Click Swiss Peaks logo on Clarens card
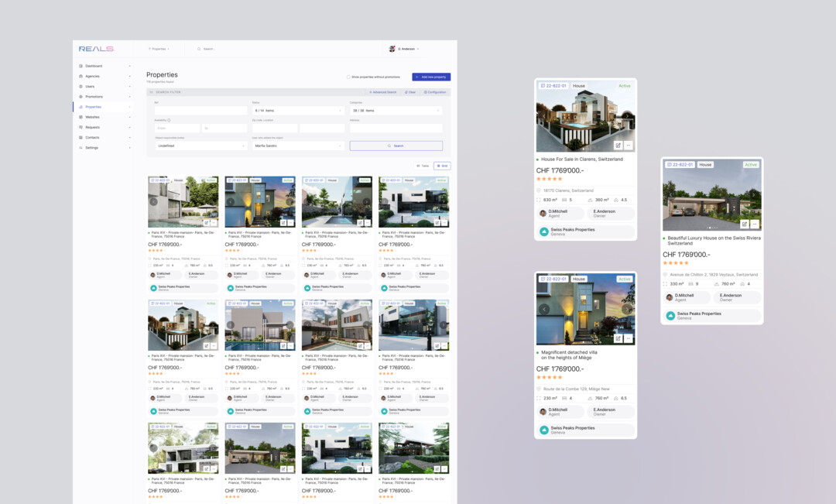Viewport: 836px width, 504px height. coord(544,231)
